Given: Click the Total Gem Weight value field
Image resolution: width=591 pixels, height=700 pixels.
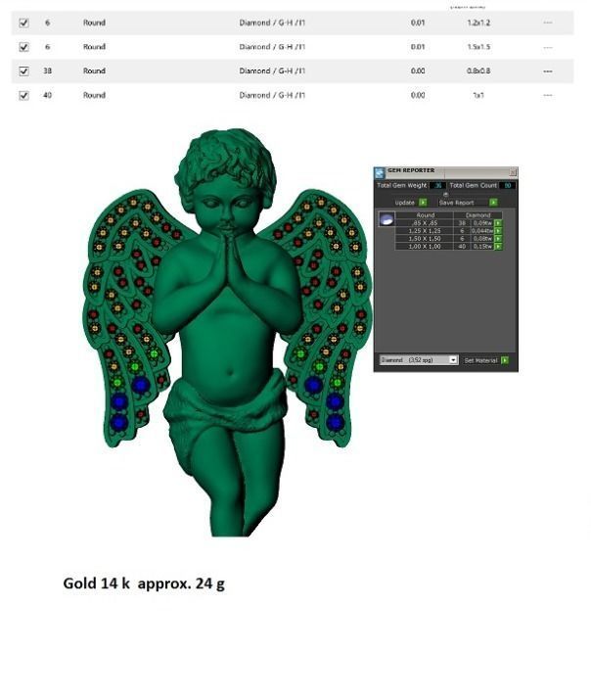Looking at the screenshot, I should pos(438,185).
